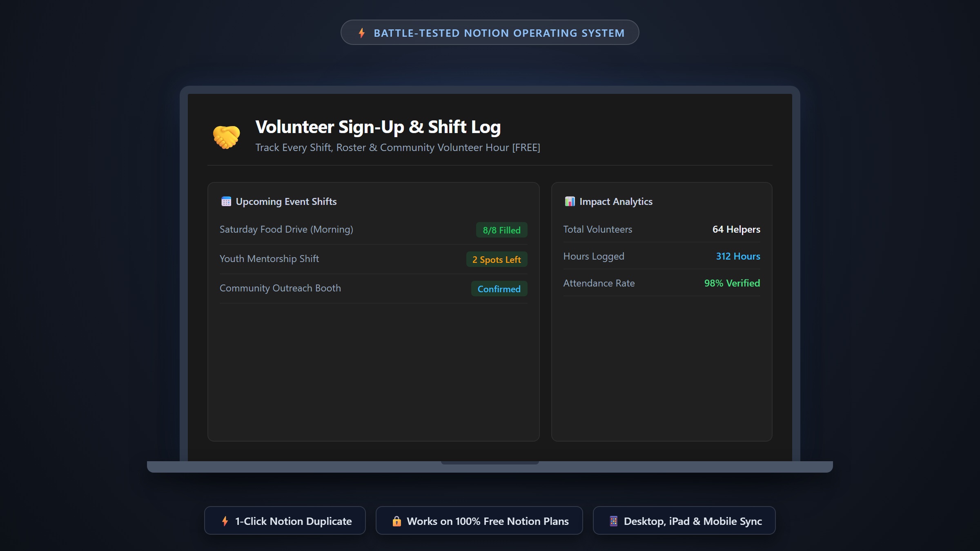Click the lightning bolt in the top banner

click(361, 33)
